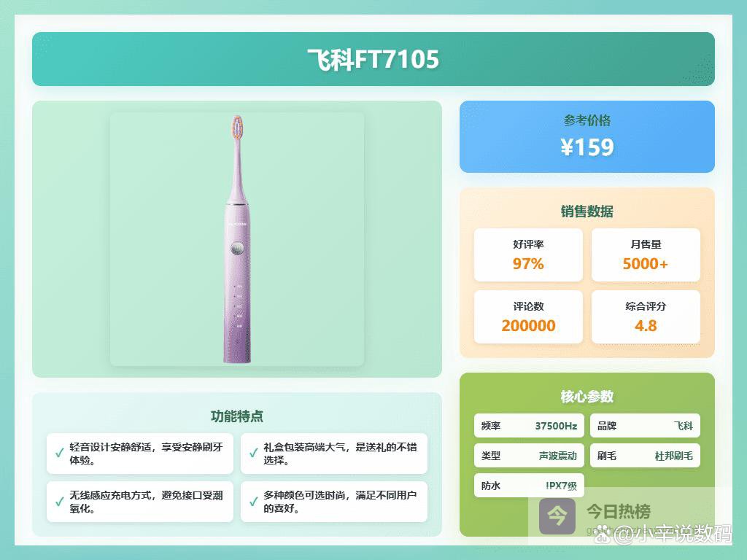The image size is (747, 560).
Task: Click the 参考价格 ¥159 price card
Action: pos(587,137)
